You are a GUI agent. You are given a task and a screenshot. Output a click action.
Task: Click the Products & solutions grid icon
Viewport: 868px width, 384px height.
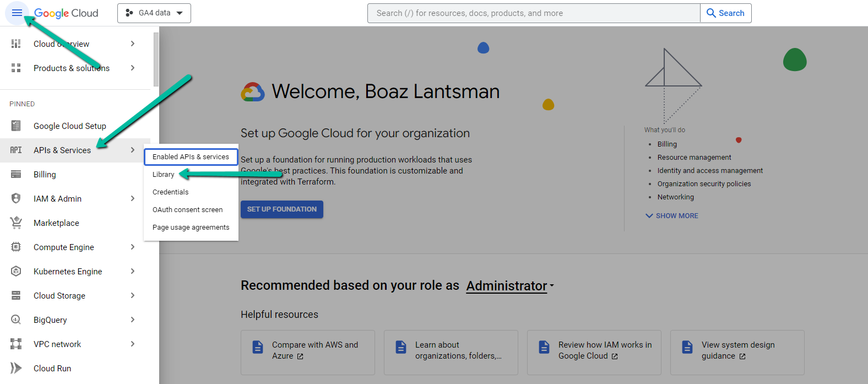16,68
